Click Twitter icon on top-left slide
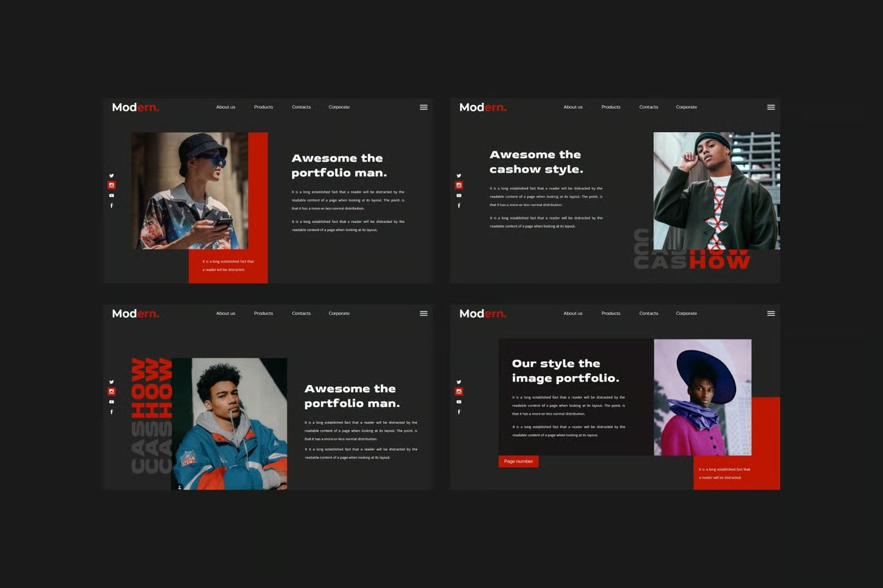Image resolution: width=883 pixels, height=588 pixels. (x=112, y=175)
